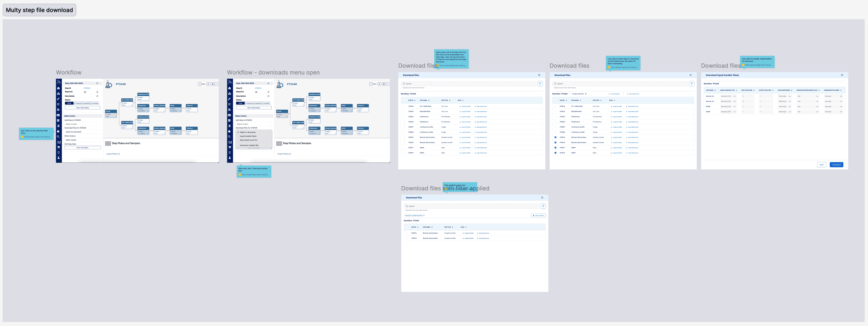Click shopping cart icon in leftmost Workflow sidebar
This screenshot has width=868, height=326.
(x=59, y=147)
